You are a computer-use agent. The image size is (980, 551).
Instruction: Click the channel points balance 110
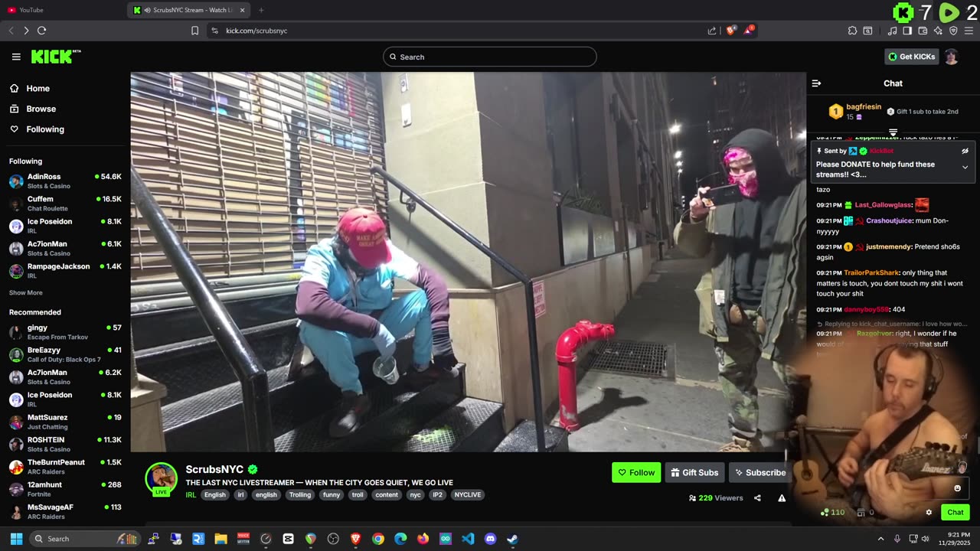[832, 513]
